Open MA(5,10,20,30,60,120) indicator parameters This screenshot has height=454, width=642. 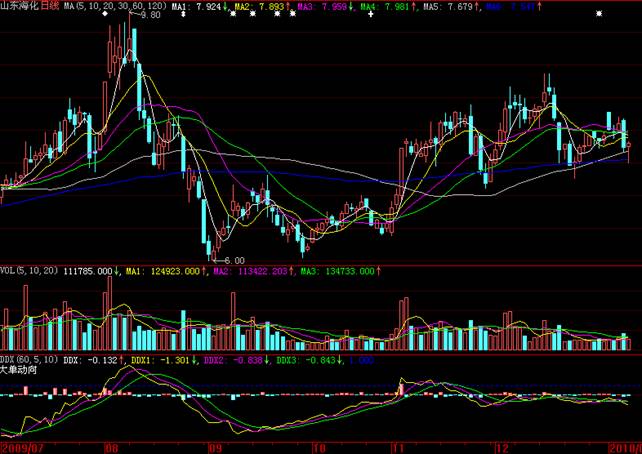(x=116, y=6)
